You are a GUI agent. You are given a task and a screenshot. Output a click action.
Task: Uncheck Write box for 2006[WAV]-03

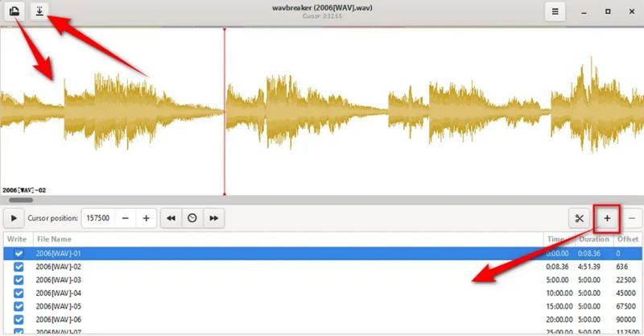point(19,280)
